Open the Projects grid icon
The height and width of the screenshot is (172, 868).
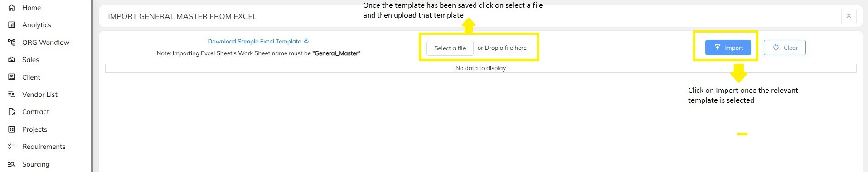pyautogui.click(x=12, y=129)
